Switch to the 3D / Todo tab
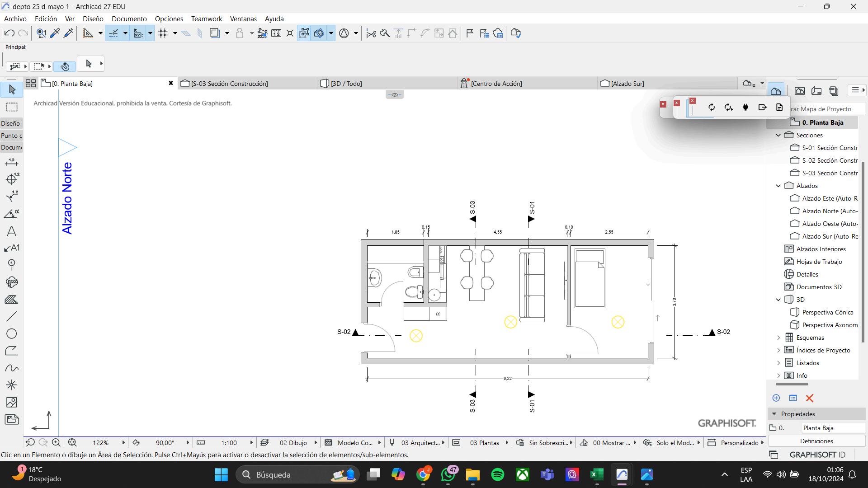This screenshot has width=868, height=488. pyautogui.click(x=346, y=84)
